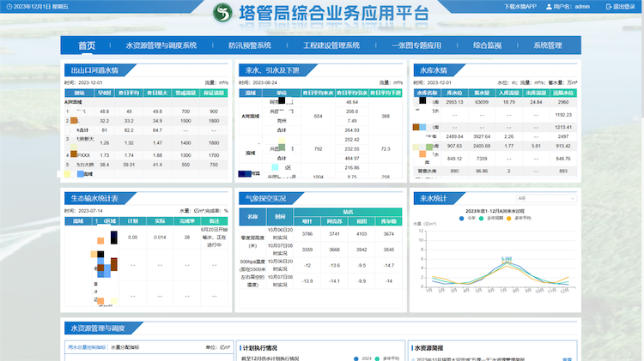Screen dimensions: 644x361
Task: Click the 计划执行情况 heading
Action: click(x=259, y=348)
